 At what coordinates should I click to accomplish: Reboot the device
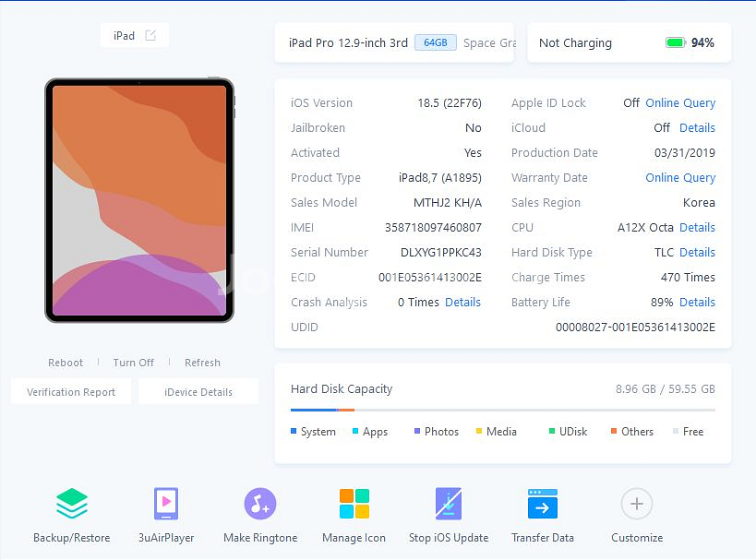[66, 363]
